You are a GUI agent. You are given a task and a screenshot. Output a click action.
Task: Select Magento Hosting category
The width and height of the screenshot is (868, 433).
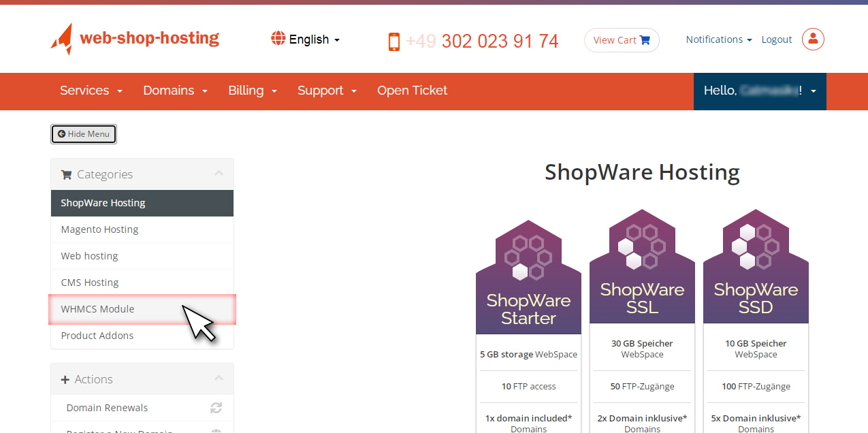click(142, 229)
